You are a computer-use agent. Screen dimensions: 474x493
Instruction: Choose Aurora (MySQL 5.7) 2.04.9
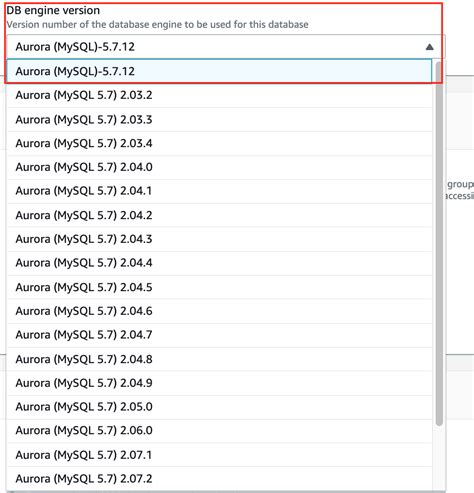click(219, 383)
